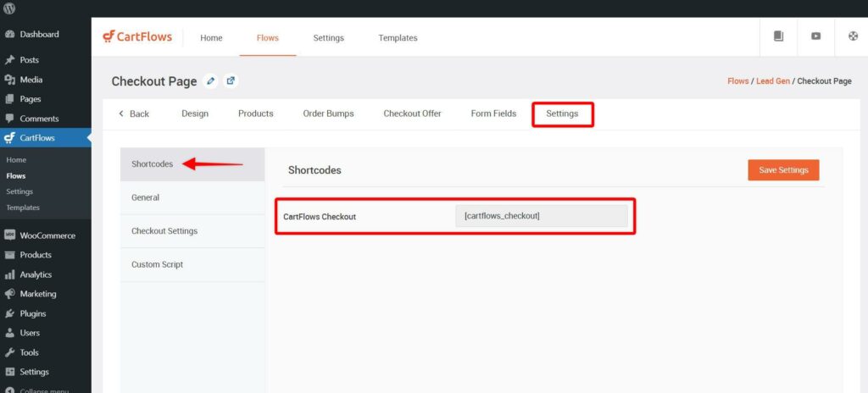Open Custom Script side menu item
Image resolution: width=868 pixels, height=393 pixels.
[192, 264]
